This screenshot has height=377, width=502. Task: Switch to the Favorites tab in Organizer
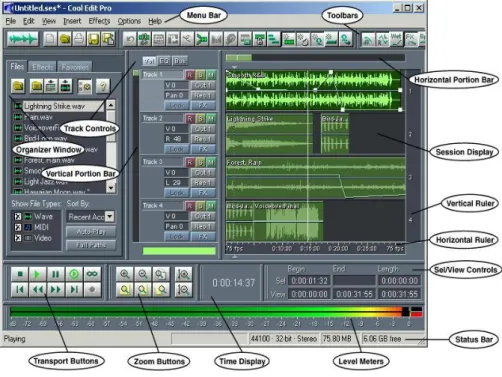click(x=75, y=67)
